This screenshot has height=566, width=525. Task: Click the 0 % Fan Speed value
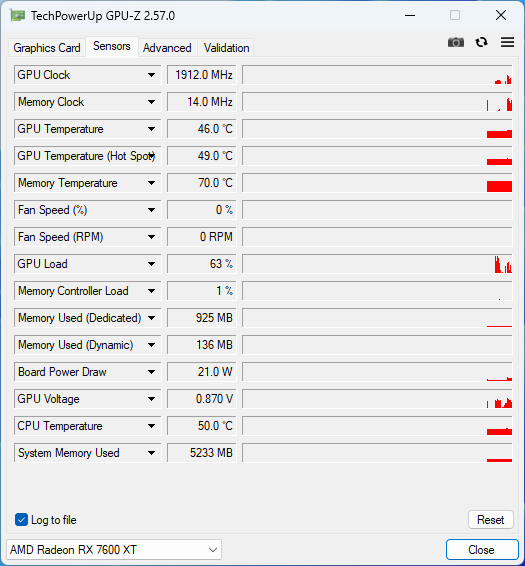(x=201, y=210)
